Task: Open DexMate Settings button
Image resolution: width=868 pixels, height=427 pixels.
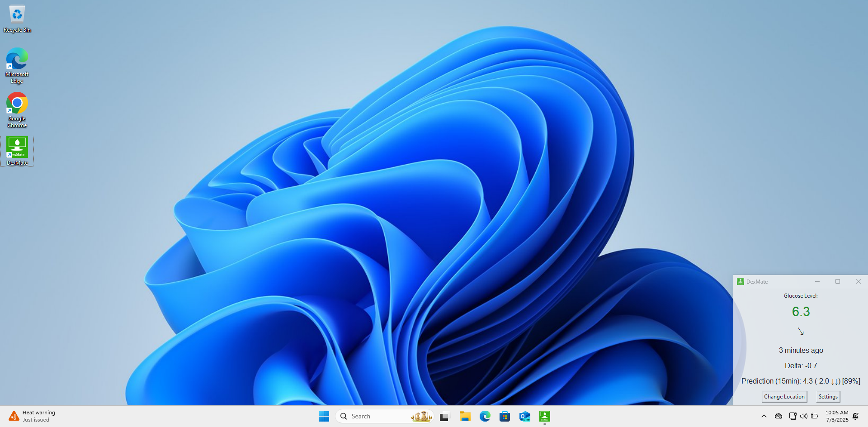Action: click(x=828, y=397)
